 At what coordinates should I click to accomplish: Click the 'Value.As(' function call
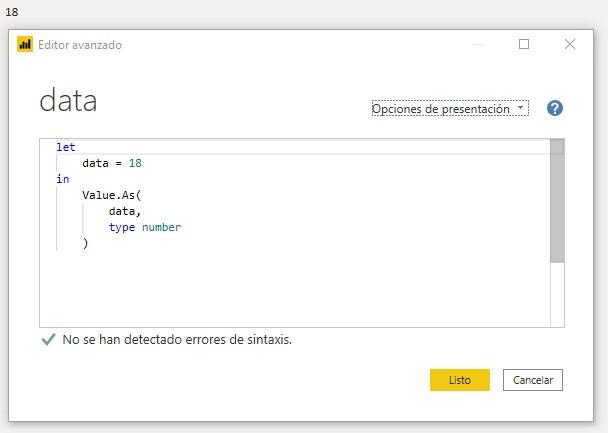(112, 195)
